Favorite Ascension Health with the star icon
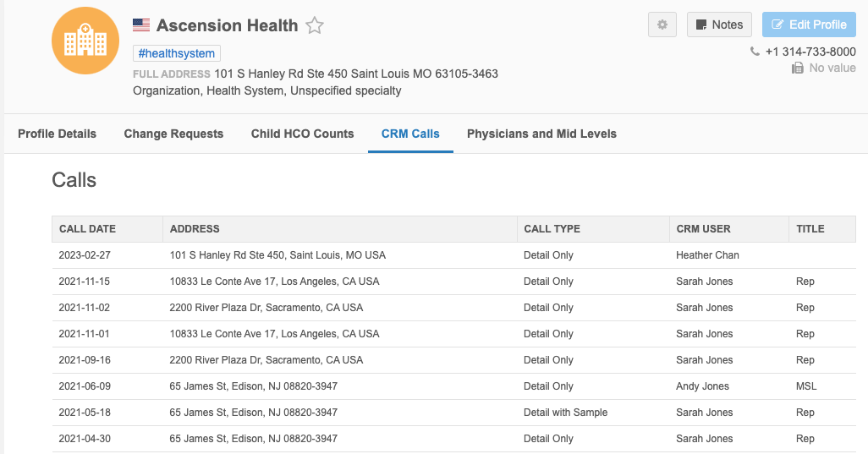868x454 pixels. click(x=315, y=25)
